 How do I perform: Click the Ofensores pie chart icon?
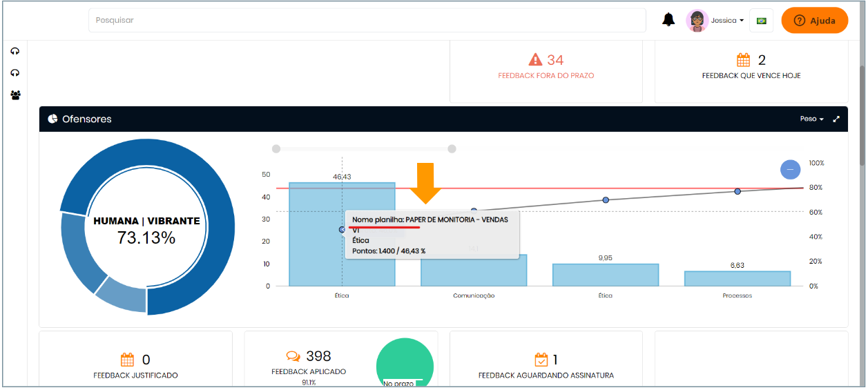click(x=52, y=119)
